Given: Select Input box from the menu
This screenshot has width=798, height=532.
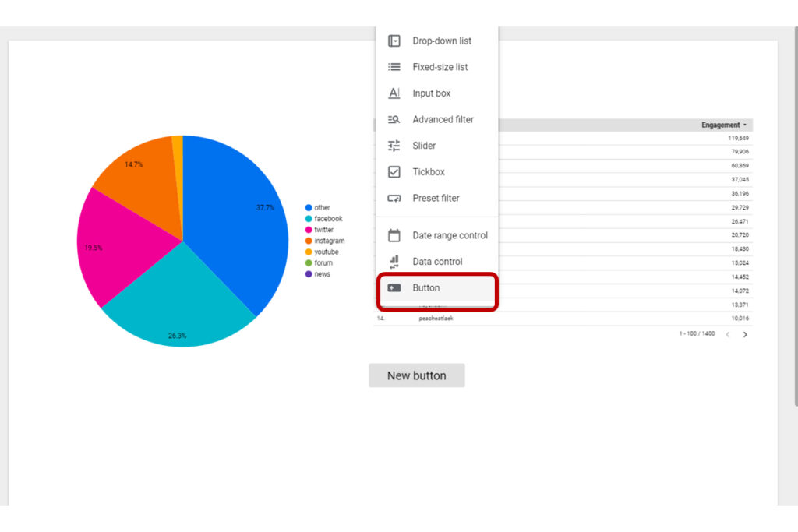Looking at the screenshot, I should [436, 93].
